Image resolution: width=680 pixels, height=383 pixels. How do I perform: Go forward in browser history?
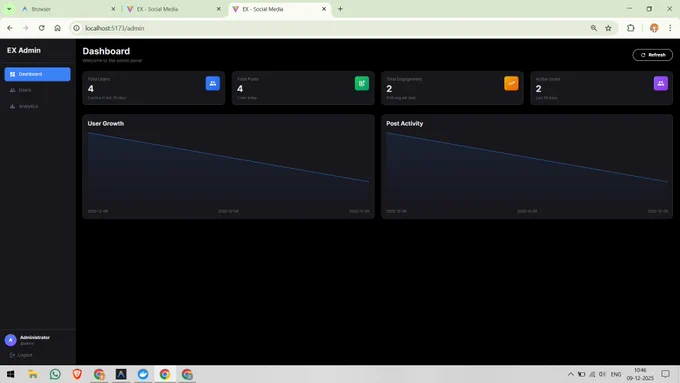coord(26,28)
